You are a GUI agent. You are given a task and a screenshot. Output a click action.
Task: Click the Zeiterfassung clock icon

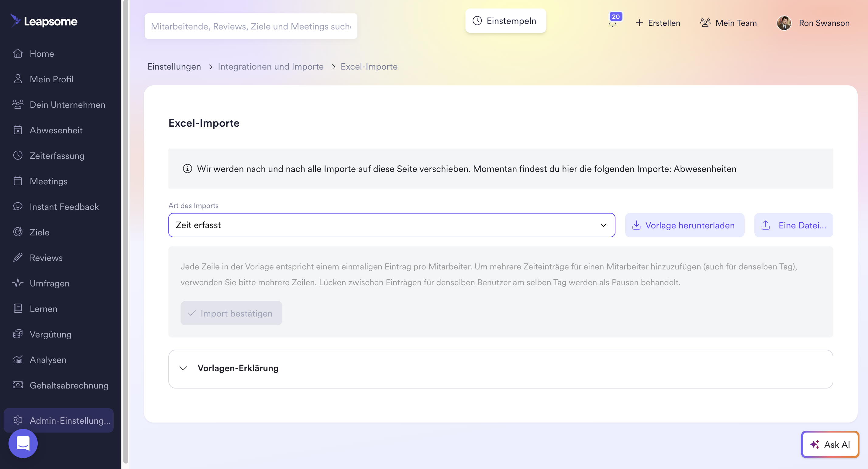click(x=18, y=156)
